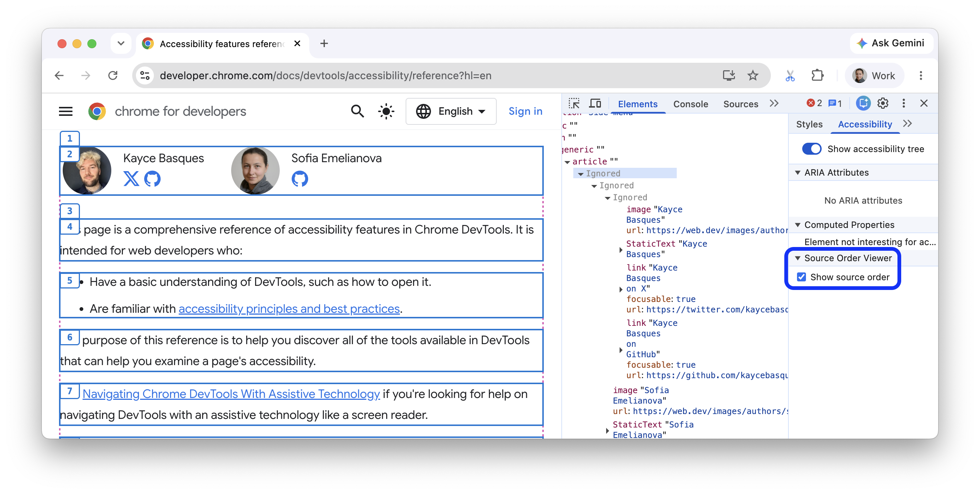Image resolution: width=980 pixels, height=494 pixels.
Task: Open the Extensions puzzle icon
Action: 817,75
